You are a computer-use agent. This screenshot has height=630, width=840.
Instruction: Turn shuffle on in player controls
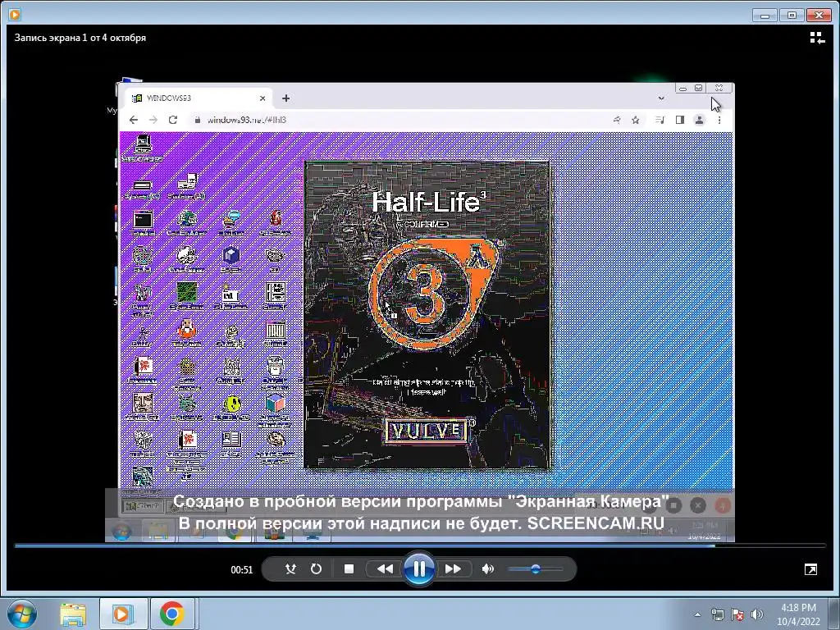point(290,569)
